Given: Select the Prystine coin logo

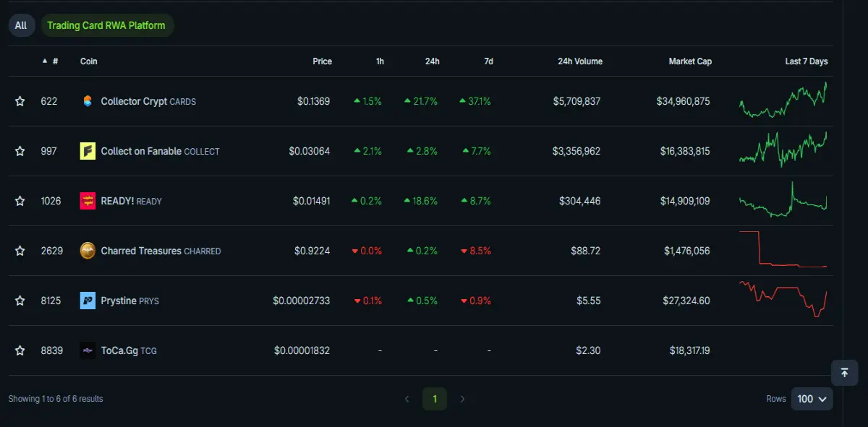Looking at the screenshot, I should (88, 301).
